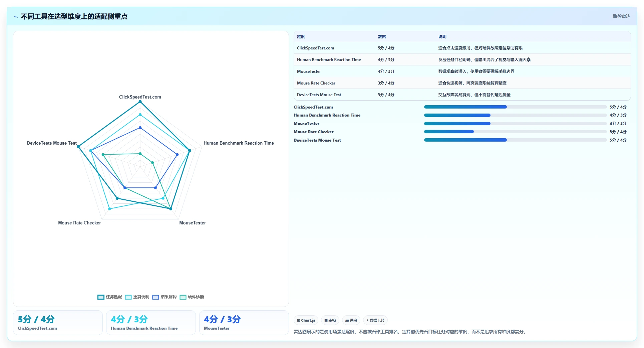The image size is (644, 348).
Task: Click the Human Benchmark Reaction Time progress bar
Action: (515, 115)
